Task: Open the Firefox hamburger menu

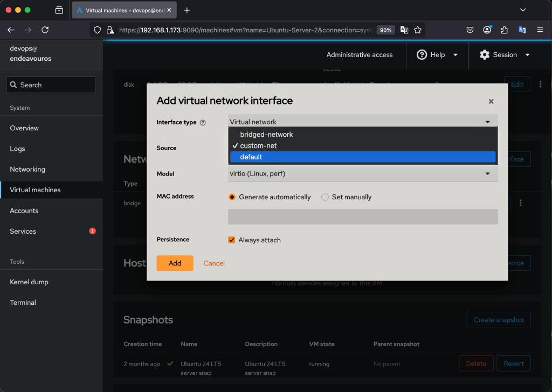Action: (x=540, y=30)
